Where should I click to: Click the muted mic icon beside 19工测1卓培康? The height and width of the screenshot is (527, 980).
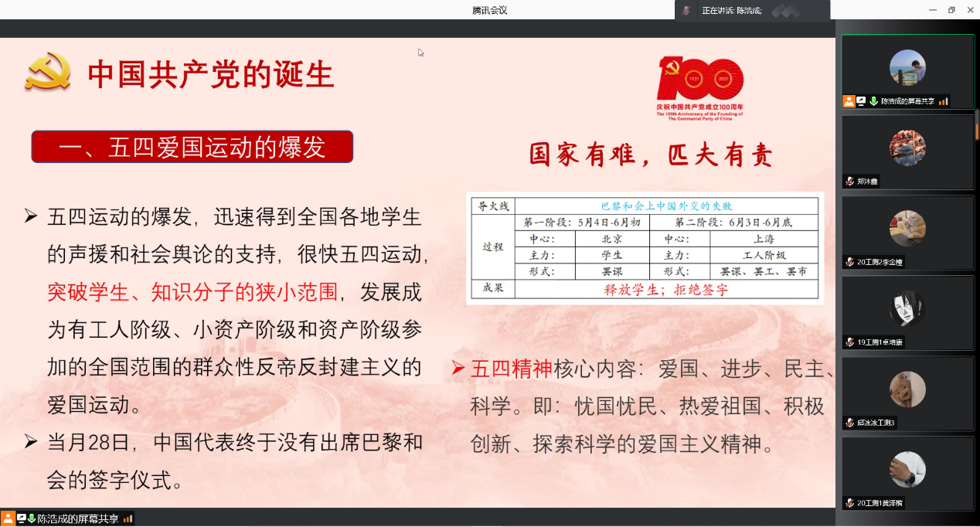(x=849, y=342)
